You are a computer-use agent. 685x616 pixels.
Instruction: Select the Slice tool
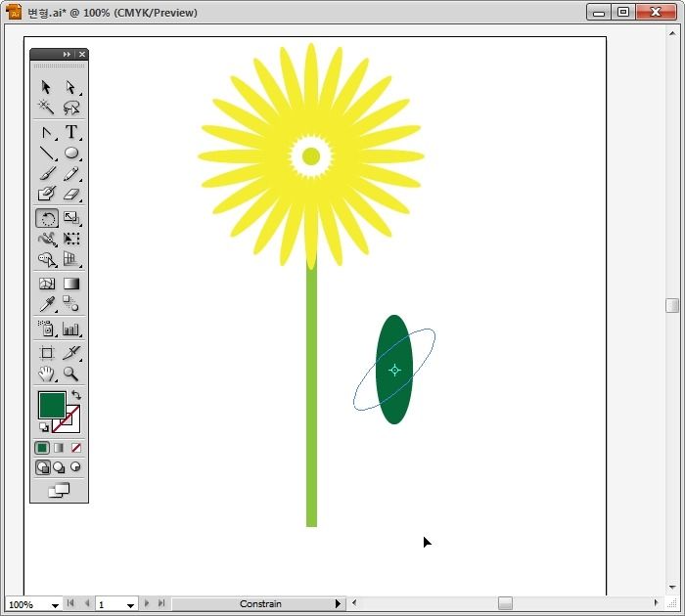pos(70,353)
